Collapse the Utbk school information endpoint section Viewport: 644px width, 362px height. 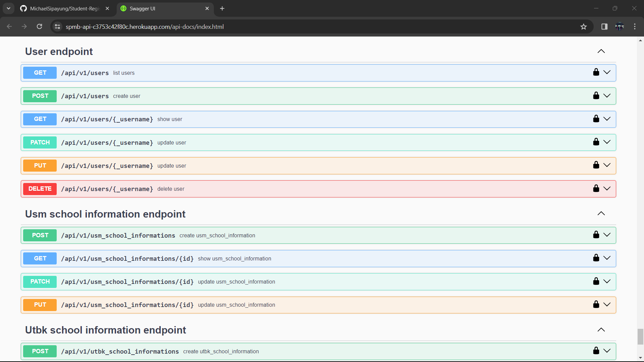[x=601, y=330]
